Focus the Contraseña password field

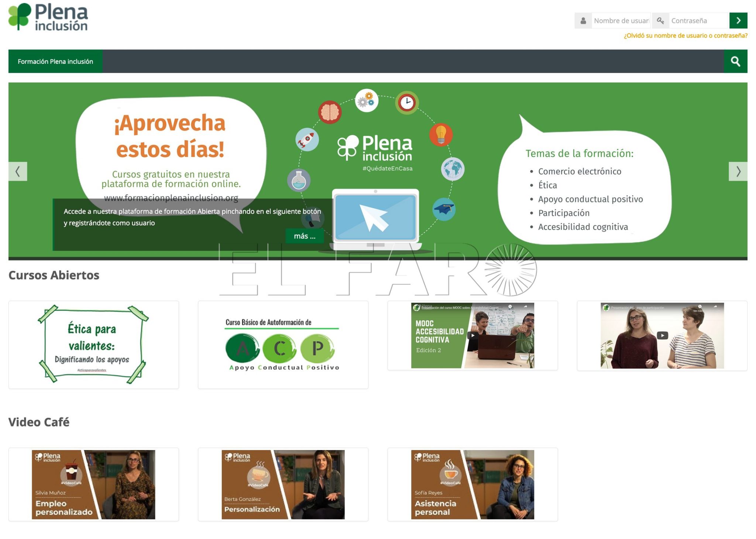tap(698, 21)
